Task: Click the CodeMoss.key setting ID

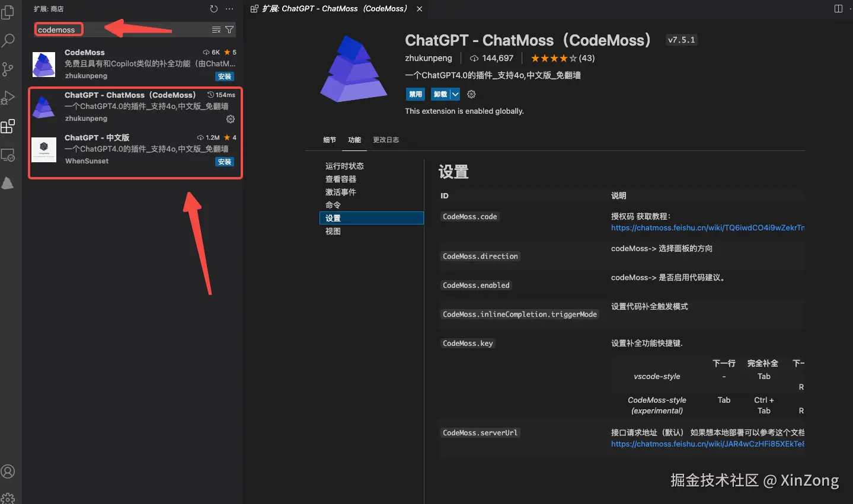Action: [x=468, y=344]
